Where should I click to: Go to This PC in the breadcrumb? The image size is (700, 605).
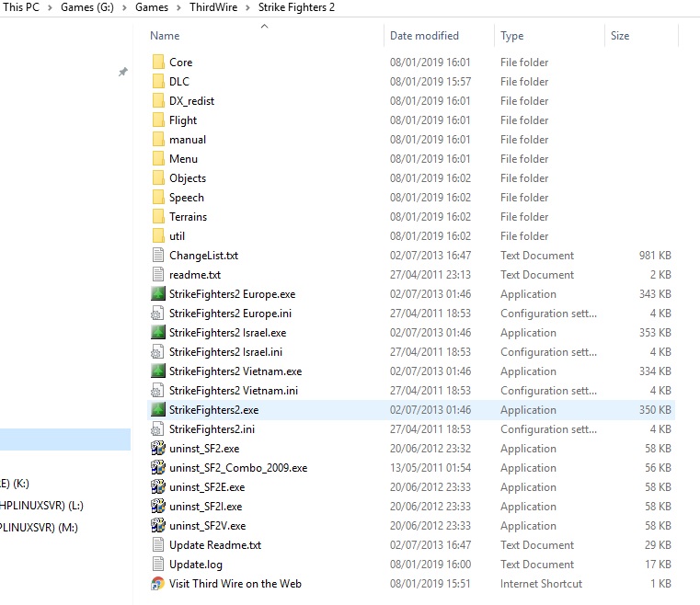(x=21, y=7)
